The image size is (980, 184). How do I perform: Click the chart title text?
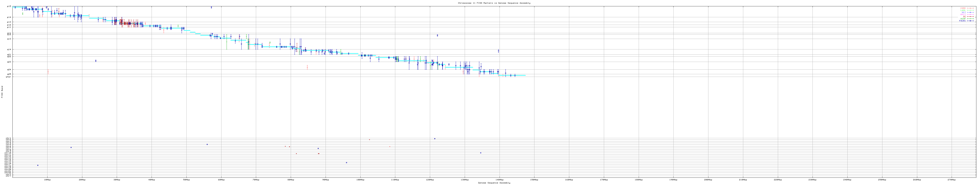coord(494,3)
